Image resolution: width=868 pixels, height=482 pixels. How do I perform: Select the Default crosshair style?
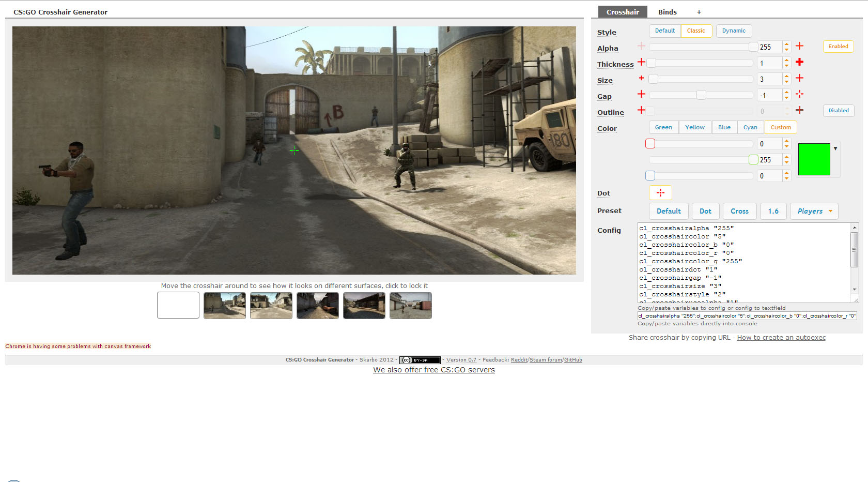[x=665, y=31]
